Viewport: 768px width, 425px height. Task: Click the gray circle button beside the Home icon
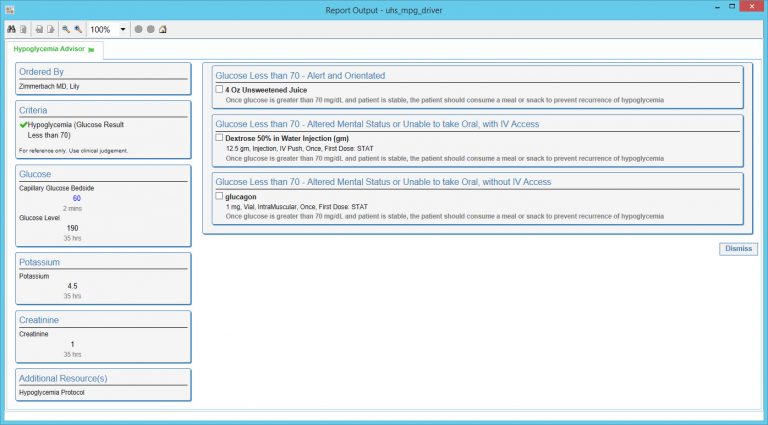click(151, 29)
